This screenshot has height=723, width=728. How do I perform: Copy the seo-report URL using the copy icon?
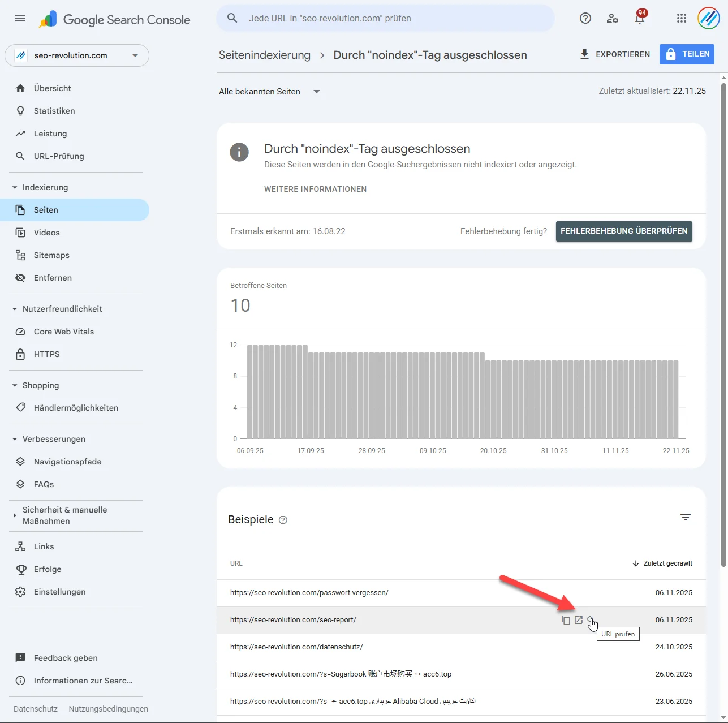coord(566,619)
